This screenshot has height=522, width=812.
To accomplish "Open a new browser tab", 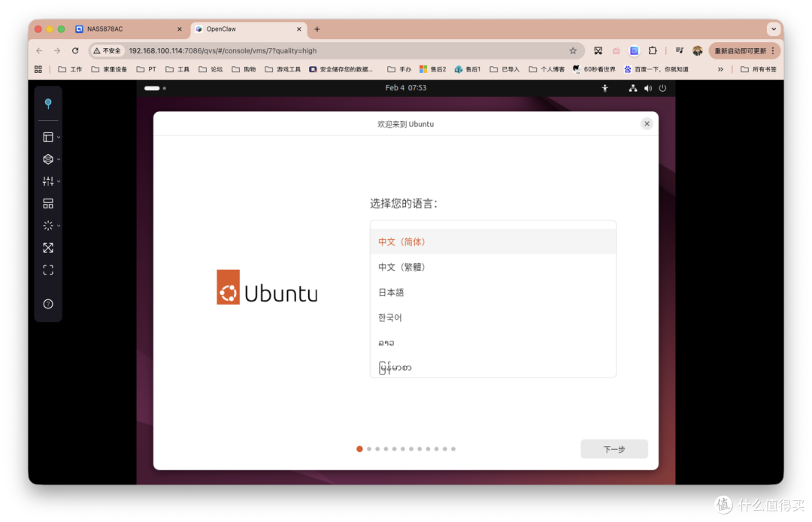I will (x=317, y=29).
